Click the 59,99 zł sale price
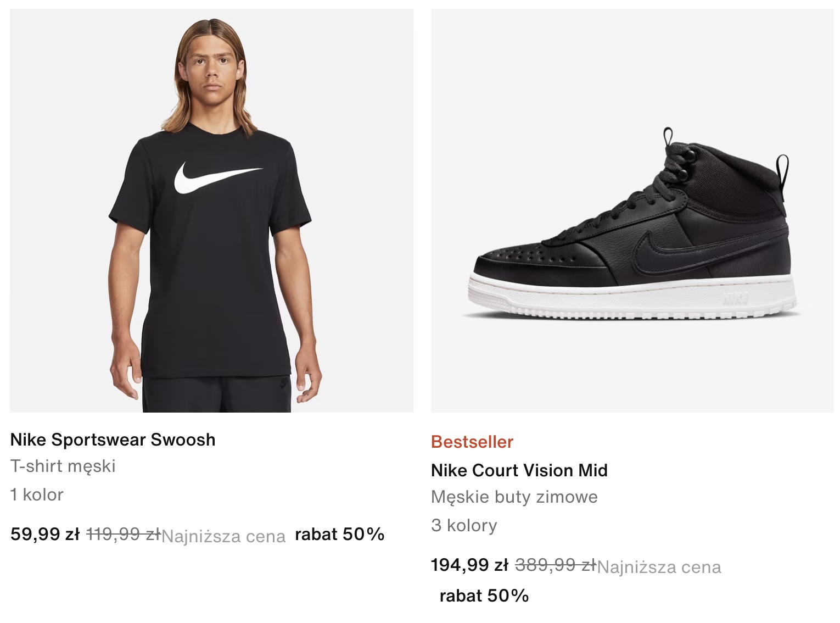The height and width of the screenshot is (623, 840). tap(45, 534)
